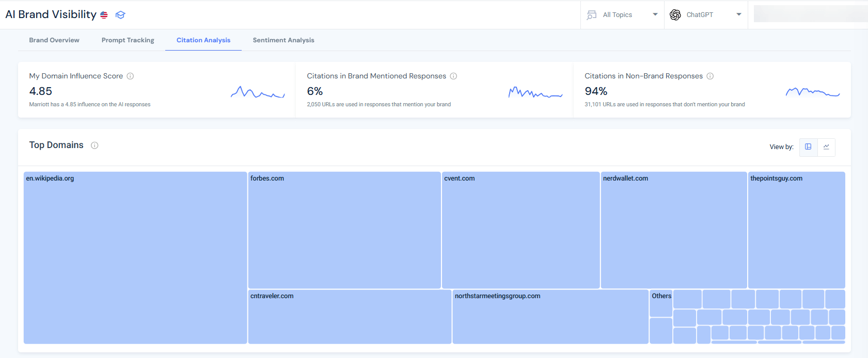Click the 94% citations value
The image size is (868, 358).
pyautogui.click(x=596, y=91)
